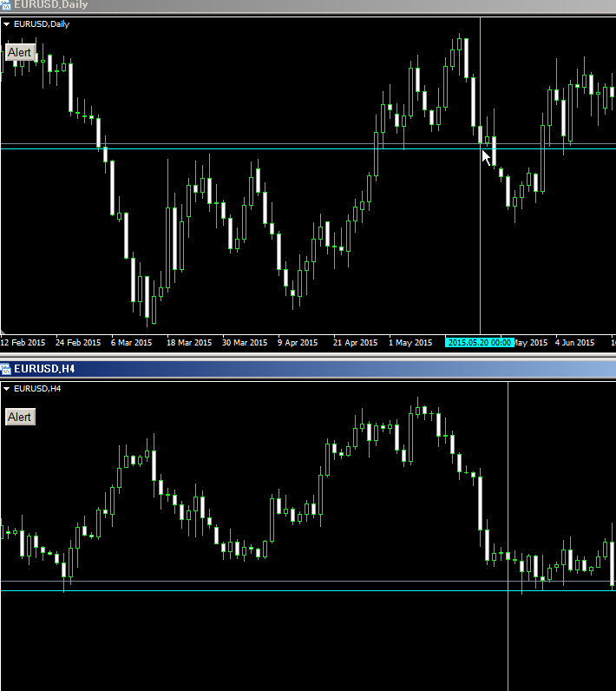Click the 24 Feb 2015 date label
The image size is (616, 691).
[78, 342]
